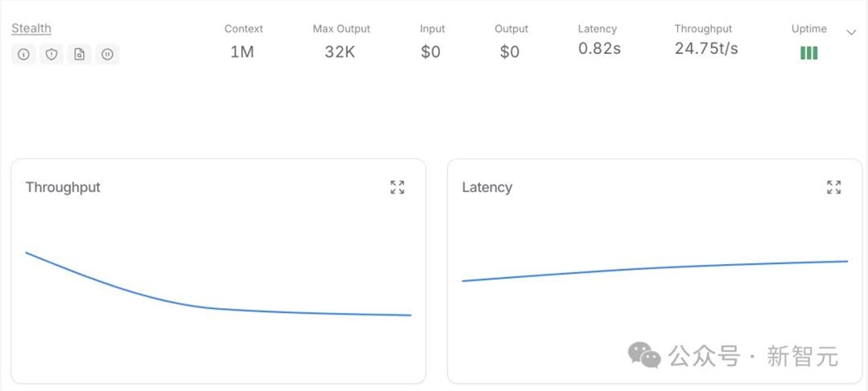Viewport: 868px width, 391px height.
Task: Open the Stealth provider link
Action: click(x=31, y=29)
